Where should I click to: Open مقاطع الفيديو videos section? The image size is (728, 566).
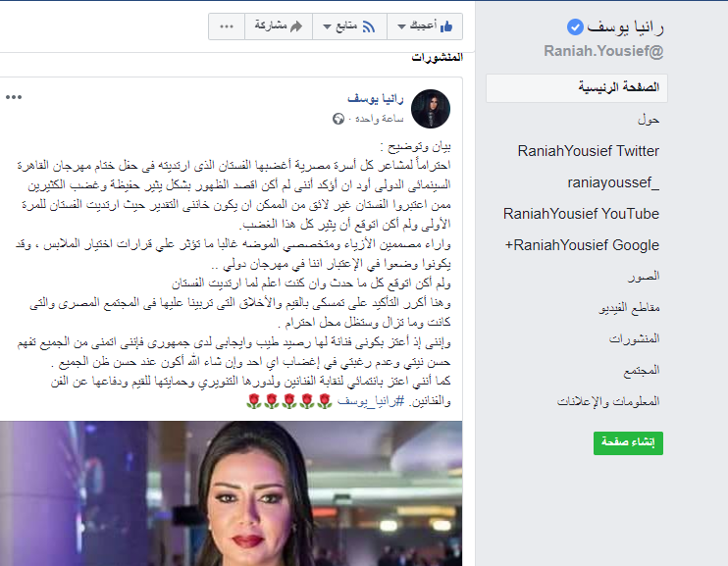point(629,308)
